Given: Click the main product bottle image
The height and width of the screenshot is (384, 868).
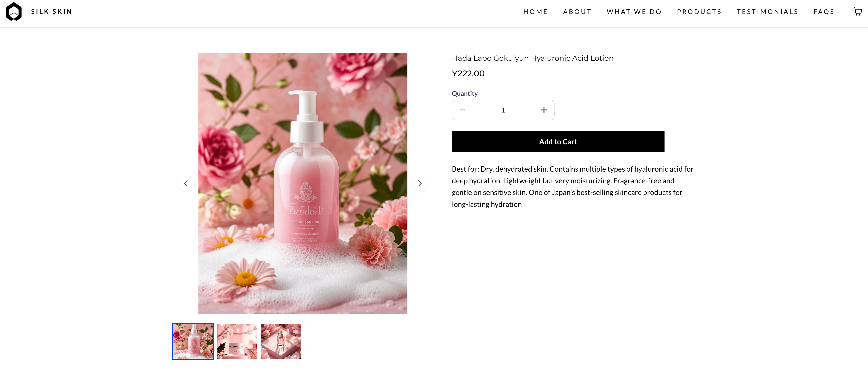Looking at the screenshot, I should [x=303, y=183].
